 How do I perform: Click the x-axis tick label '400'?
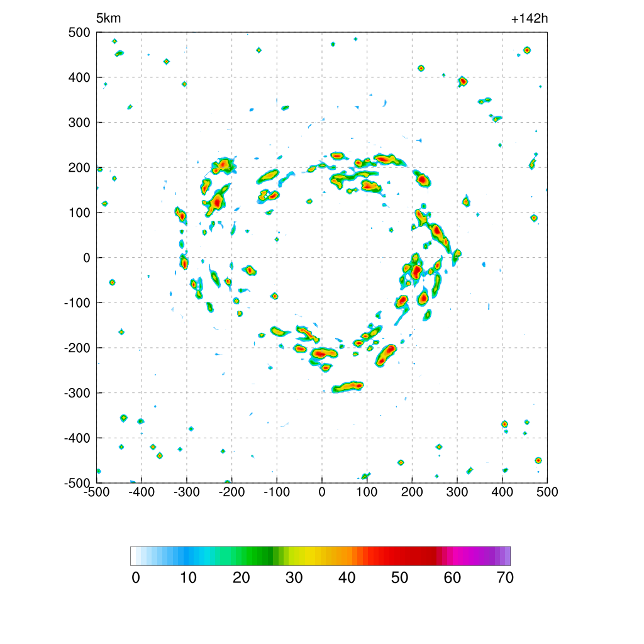[502, 492]
